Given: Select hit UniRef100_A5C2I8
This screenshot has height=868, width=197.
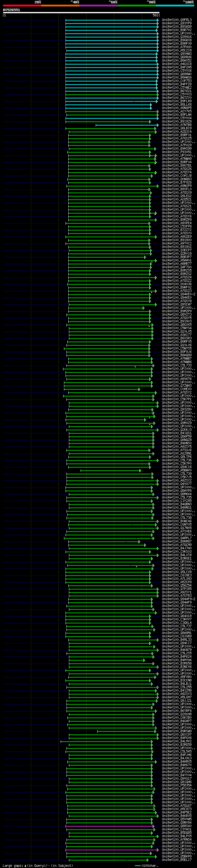Looking at the screenshot, I should [x=177, y=50].
